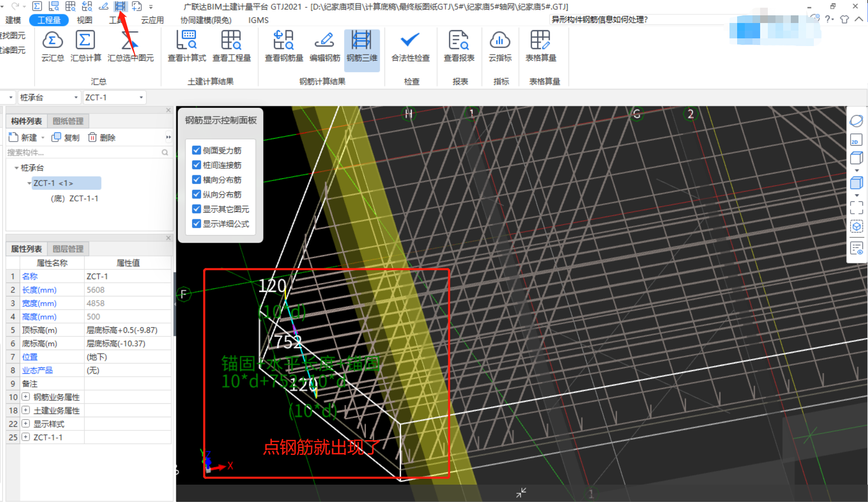Screen dimensions: 868x502
Task: Open 表格算量 table calculation tool
Action: pos(541,47)
